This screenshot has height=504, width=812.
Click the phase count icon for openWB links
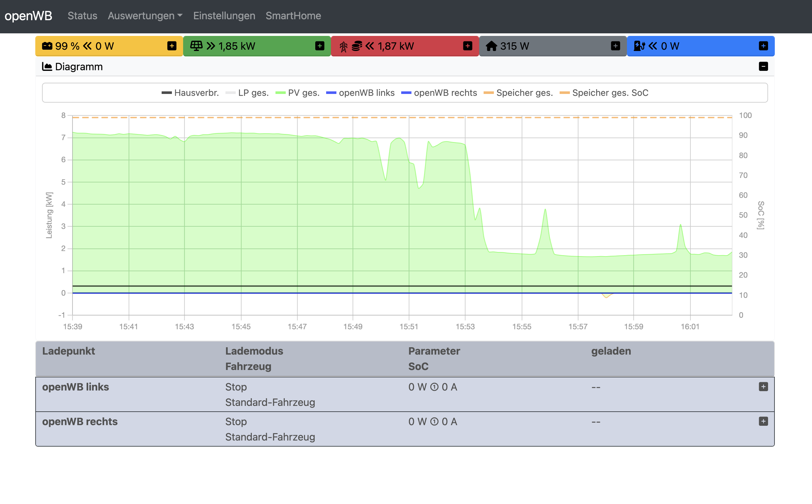(434, 387)
